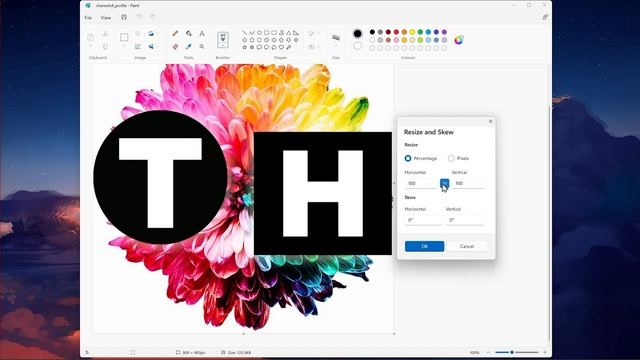Click the zoom out minus button
Image resolution: width=640 pixels, height=360 pixels.
click(489, 352)
